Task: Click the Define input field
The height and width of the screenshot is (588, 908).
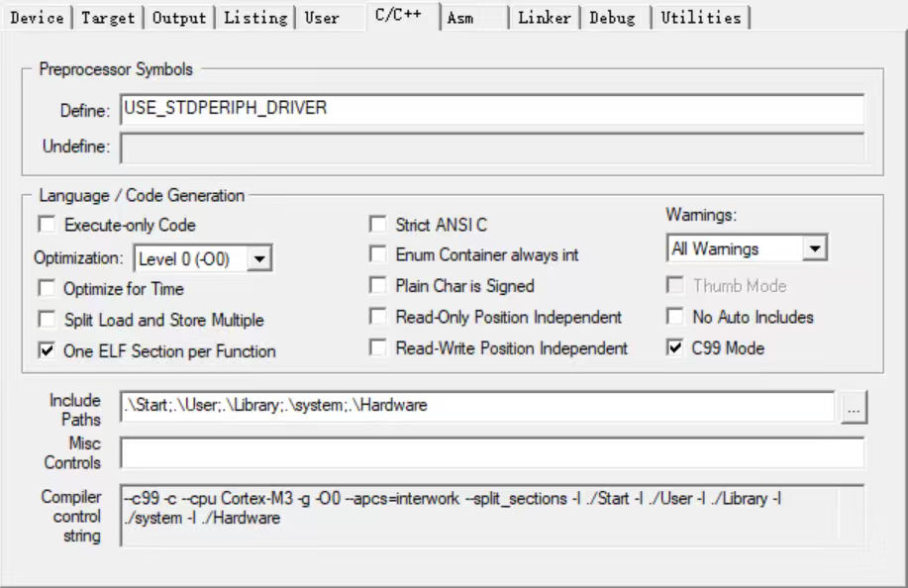Action: point(492,109)
